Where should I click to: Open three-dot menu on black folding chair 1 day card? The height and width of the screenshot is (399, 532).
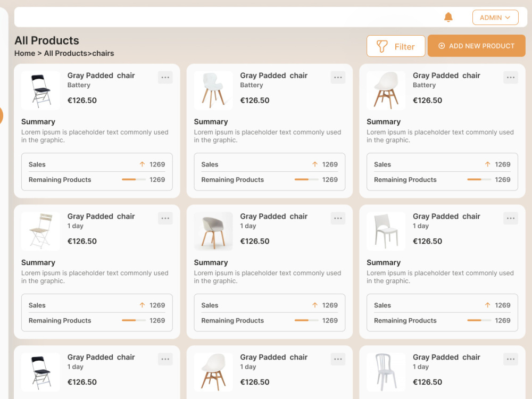[165, 359]
